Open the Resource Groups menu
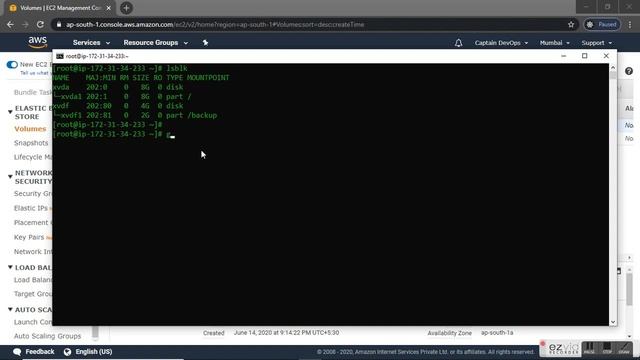 pyautogui.click(x=156, y=42)
